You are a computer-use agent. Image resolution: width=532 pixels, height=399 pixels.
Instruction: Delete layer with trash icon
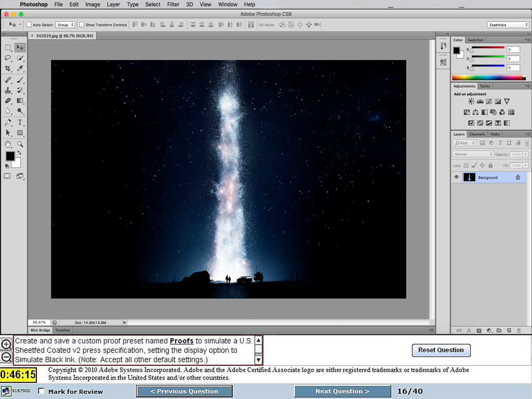[519, 331]
